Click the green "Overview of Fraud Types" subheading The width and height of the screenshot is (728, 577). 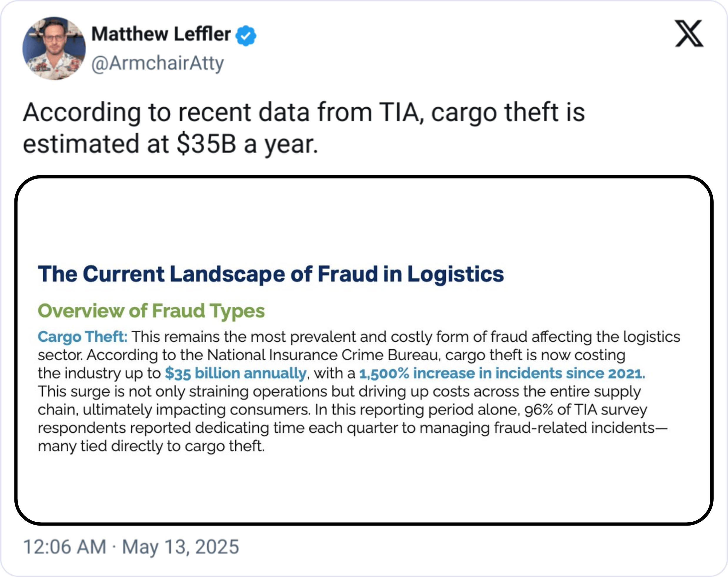[x=151, y=311]
